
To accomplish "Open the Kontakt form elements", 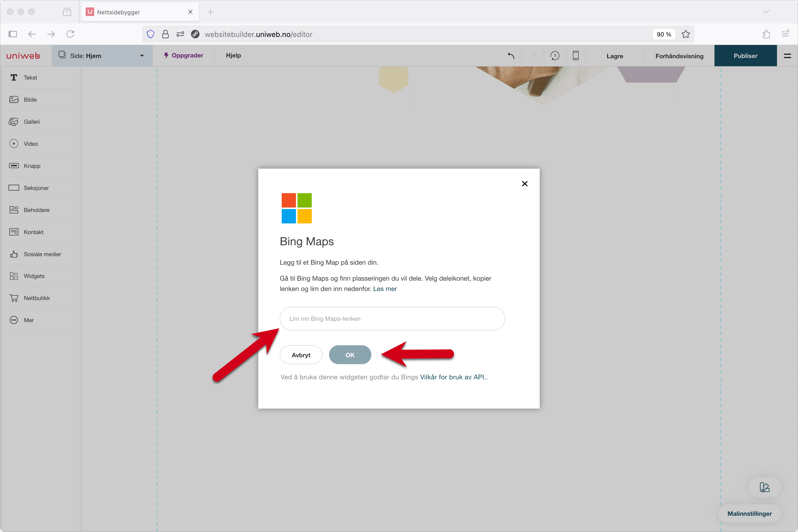I will (x=40, y=232).
